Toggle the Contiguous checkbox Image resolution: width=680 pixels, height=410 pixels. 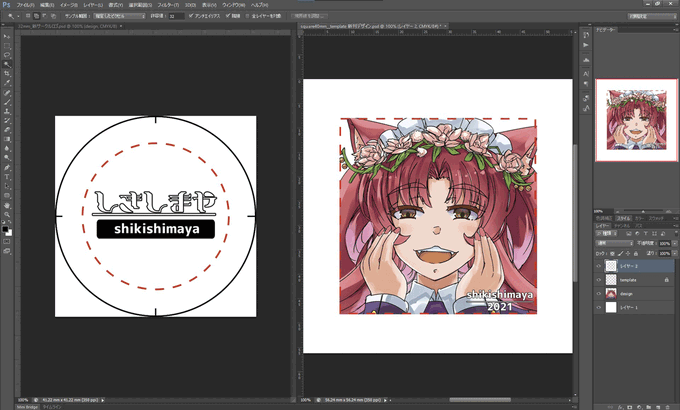click(x=228, y=16)
